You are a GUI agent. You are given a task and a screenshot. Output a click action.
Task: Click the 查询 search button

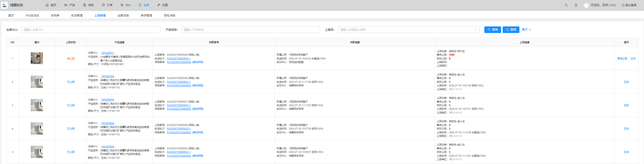click(x=492, y=30)
